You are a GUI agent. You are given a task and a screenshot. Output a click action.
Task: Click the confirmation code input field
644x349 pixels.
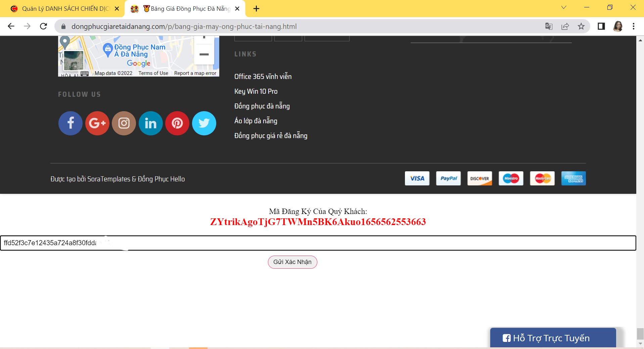click(x=318, y=243)
